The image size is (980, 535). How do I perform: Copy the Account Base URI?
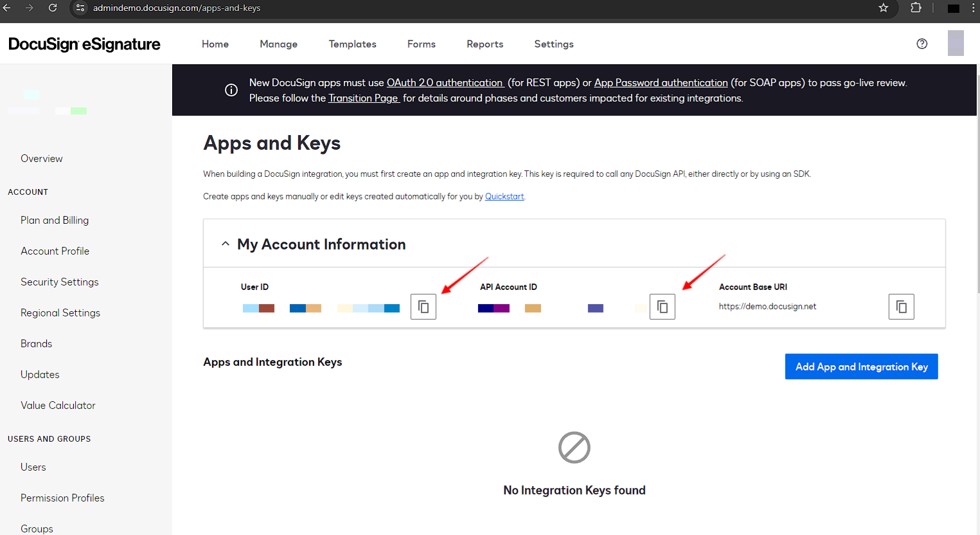902,307
